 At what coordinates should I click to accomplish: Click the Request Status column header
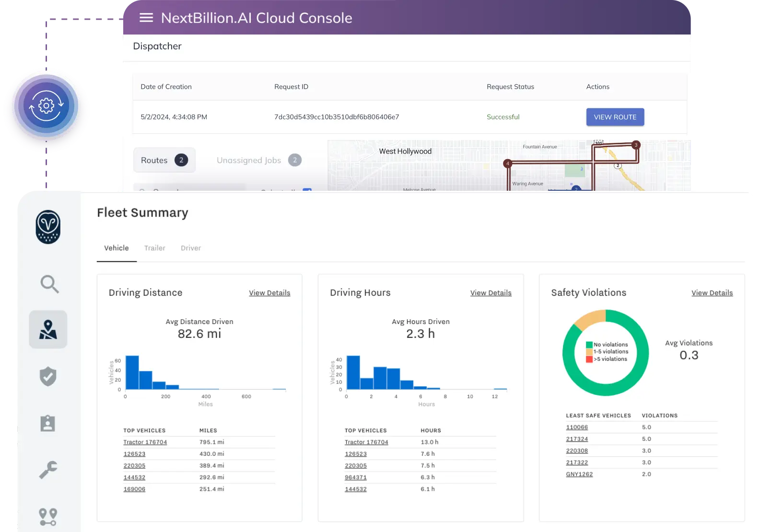(510, 87)
